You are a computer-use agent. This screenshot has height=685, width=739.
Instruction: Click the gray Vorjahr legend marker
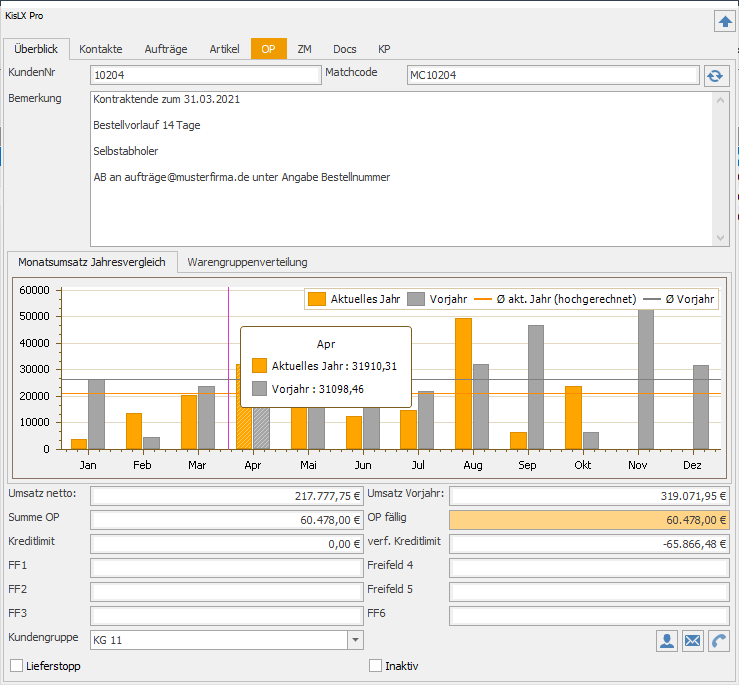(x=416, y=299)
